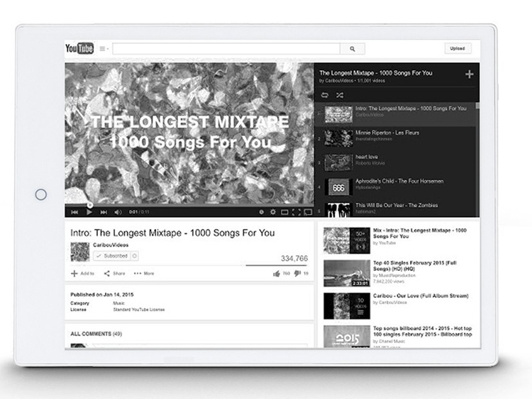
Task: Toggle playlist repeat icon
Action: click(325, 95)
